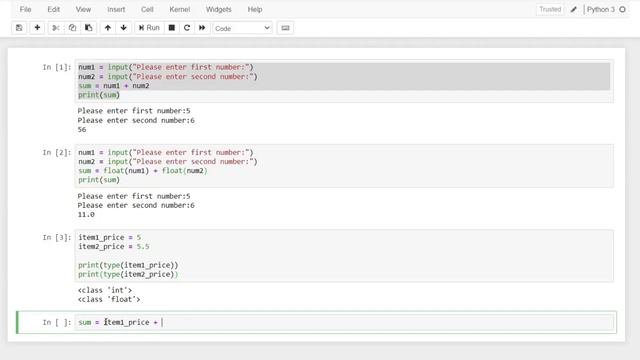Click the Python 3 kernel name
640x360 pixels.
pos(601,9)
